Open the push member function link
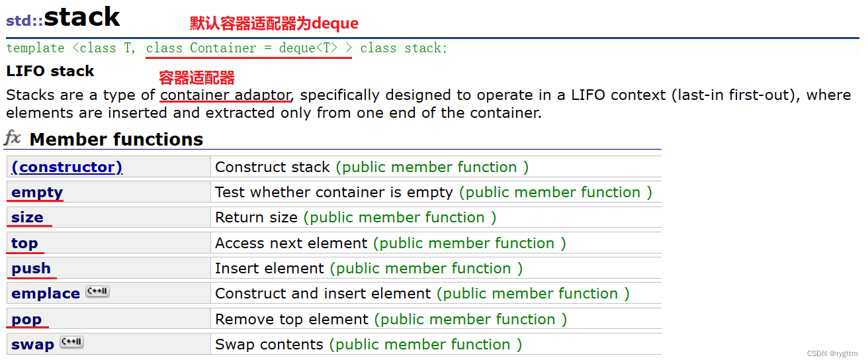The image size is (868, 364). pyautogui.click(x=31, y=269)
